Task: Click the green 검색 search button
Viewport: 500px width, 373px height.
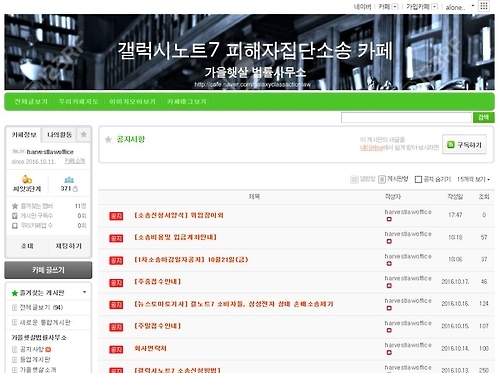Action: coord(483,117)
